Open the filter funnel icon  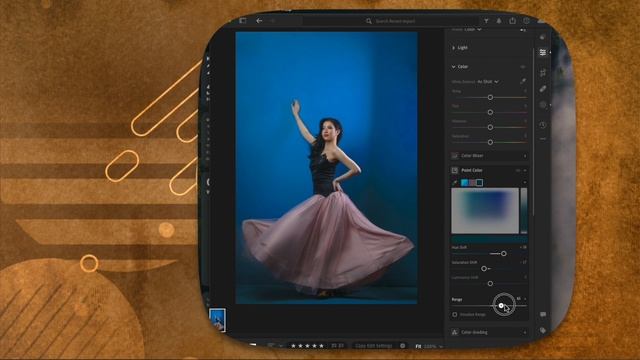pos(487,21)
